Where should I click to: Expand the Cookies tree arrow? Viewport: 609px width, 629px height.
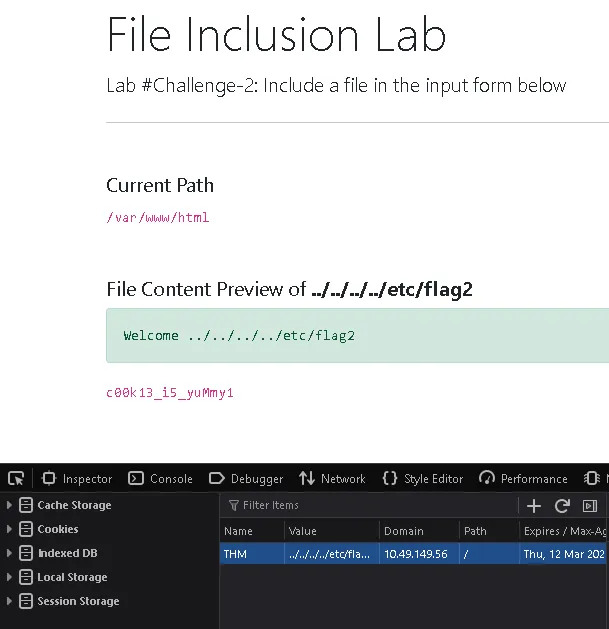(x=10, y=529)
